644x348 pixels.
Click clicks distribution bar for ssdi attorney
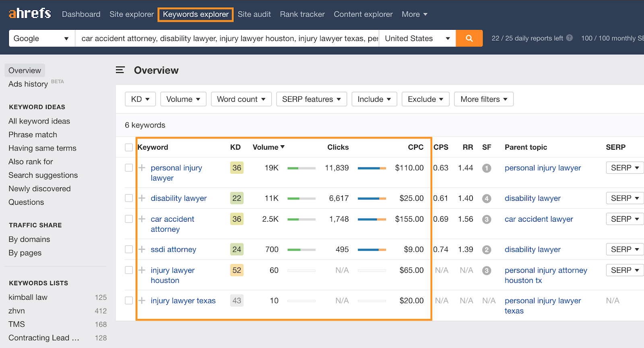372,250
